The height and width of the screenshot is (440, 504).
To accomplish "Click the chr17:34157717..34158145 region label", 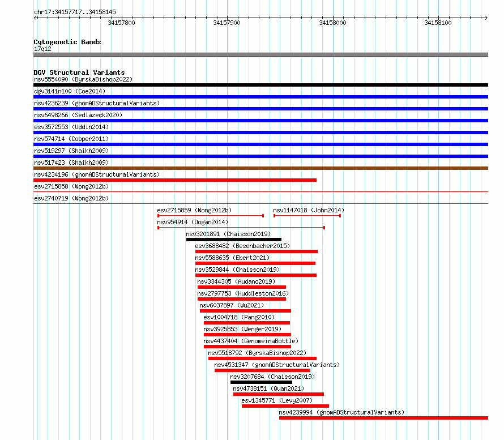I will coord(75,12).
